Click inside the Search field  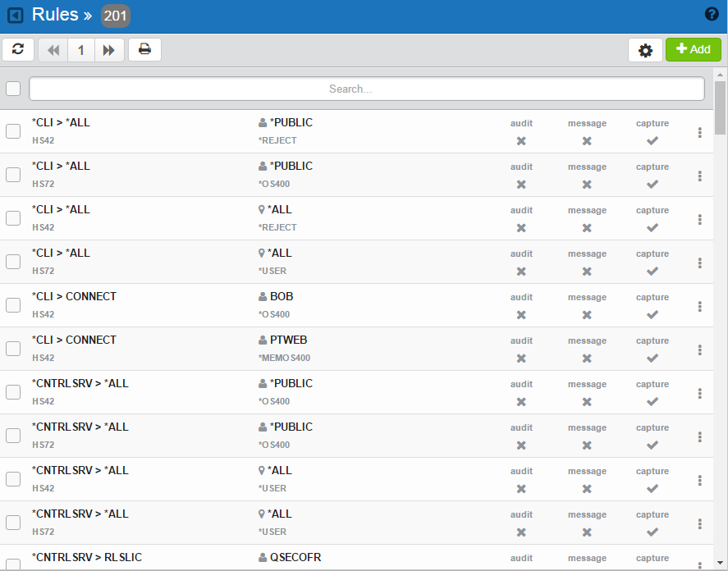(x=366, y=89)
